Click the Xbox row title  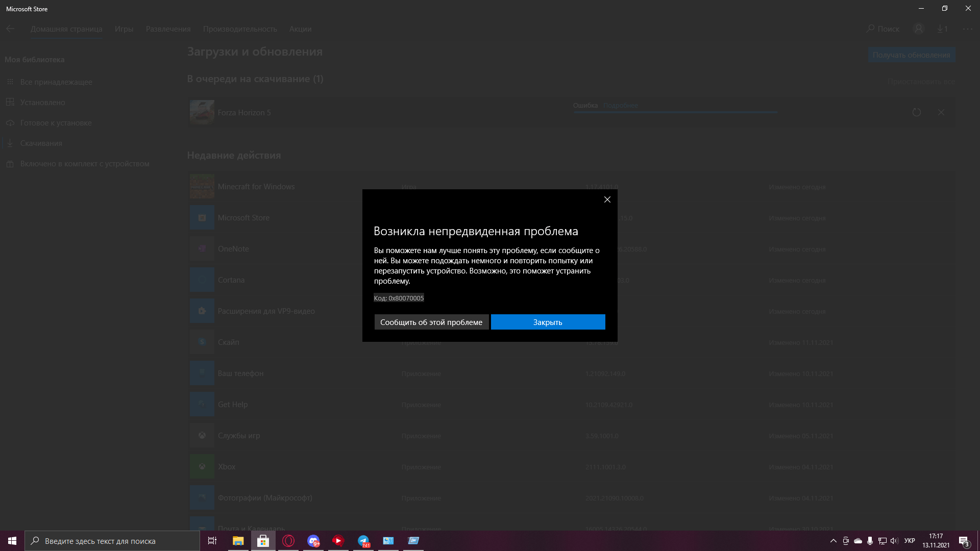pyautogui.click(x=227, y=467)
